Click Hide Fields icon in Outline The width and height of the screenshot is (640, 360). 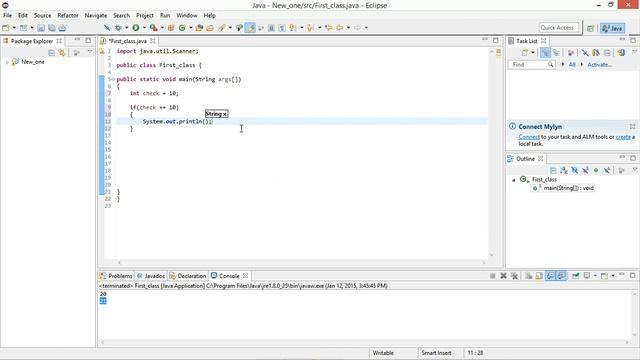coord(575,170)
